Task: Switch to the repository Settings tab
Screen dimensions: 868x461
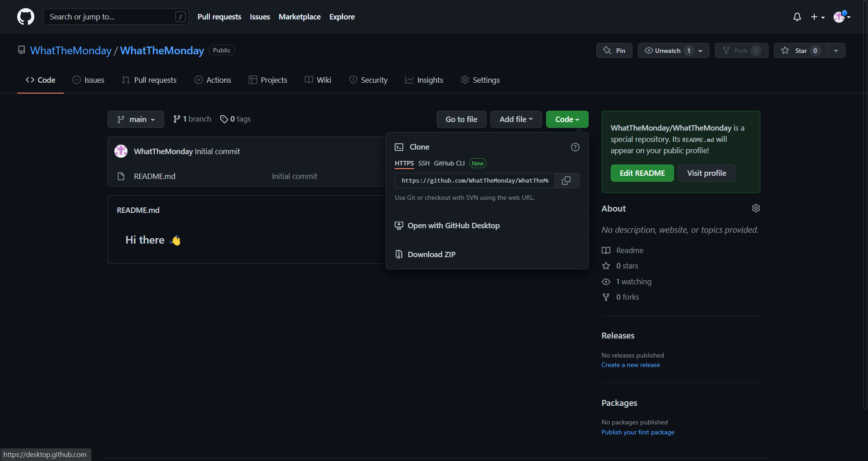Action: pos(480,80)
